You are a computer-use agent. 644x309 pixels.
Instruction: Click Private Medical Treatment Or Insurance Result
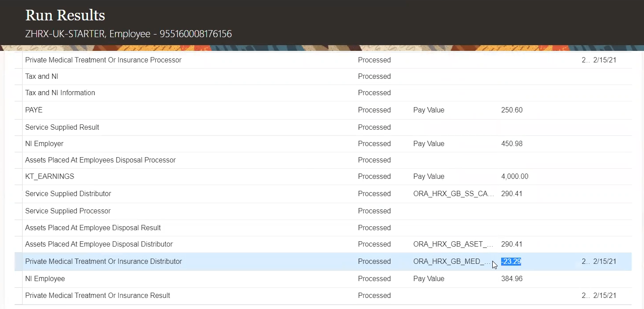coord(97,296)
